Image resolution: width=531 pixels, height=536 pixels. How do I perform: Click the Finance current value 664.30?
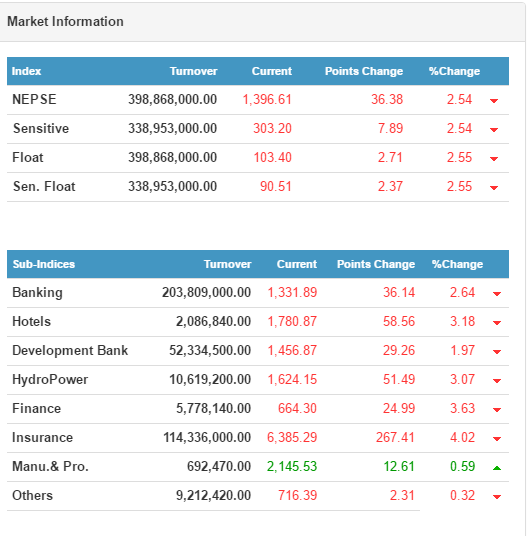pos(297,408)
